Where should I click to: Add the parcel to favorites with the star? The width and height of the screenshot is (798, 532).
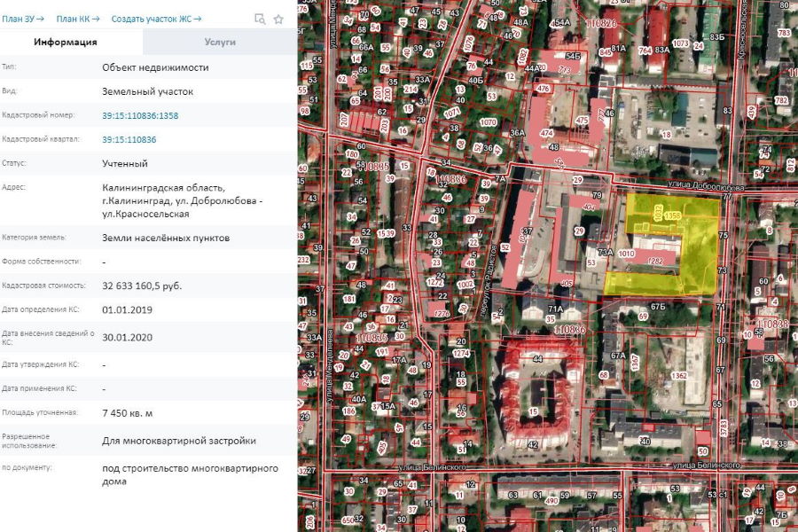tap(278, 19)
